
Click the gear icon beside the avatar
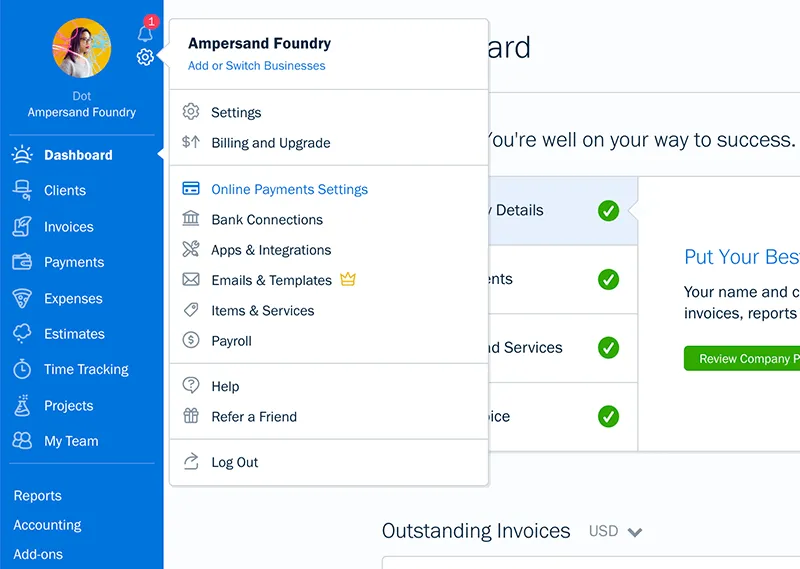pyautogui.click(x=145, y=58)
